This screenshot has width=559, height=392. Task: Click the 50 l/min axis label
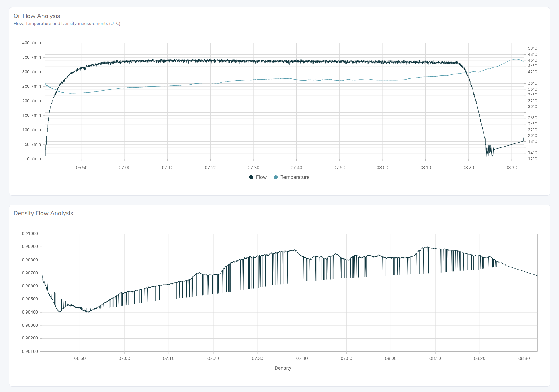pyautogui.click(x=33, y=144)
